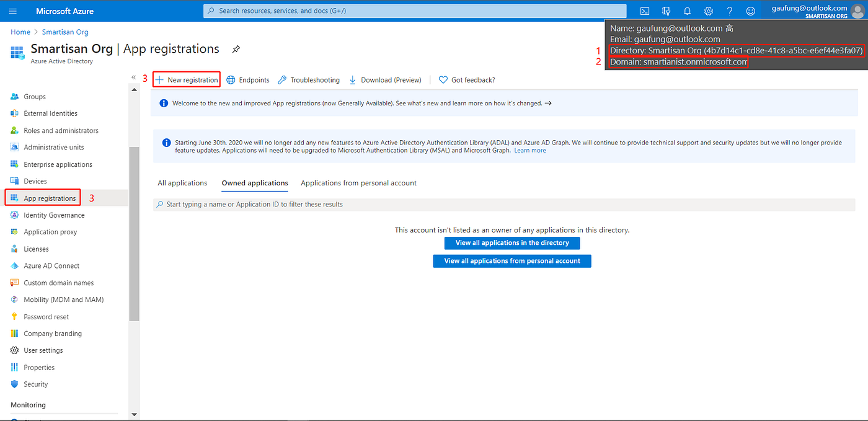The height and width of the screenshot is (421, 868).
Task: Open Directory and subscription filter icon
Action: tap(666, 11)
